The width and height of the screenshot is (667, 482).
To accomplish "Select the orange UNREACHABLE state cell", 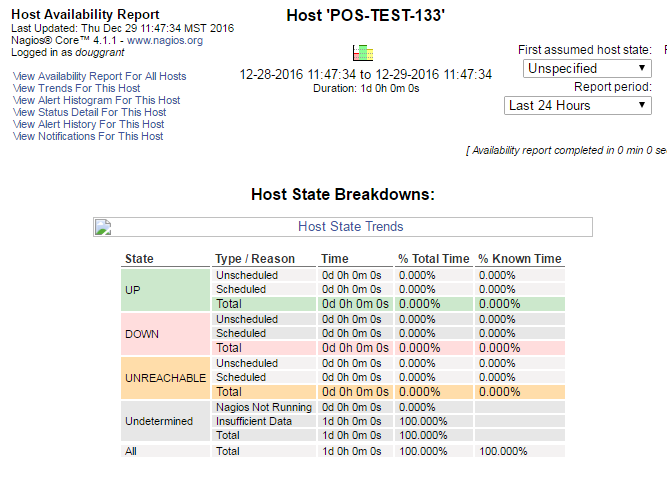I will tap(166, 378).
